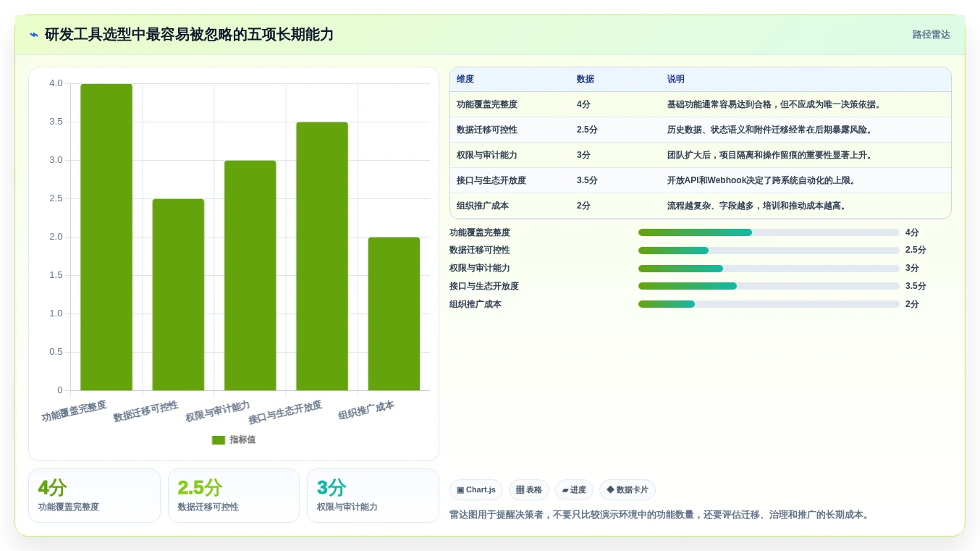
Task: Click the page title 研发工具选型中最容易被忽略的五项长期能力
Action: tap(189, 35)
